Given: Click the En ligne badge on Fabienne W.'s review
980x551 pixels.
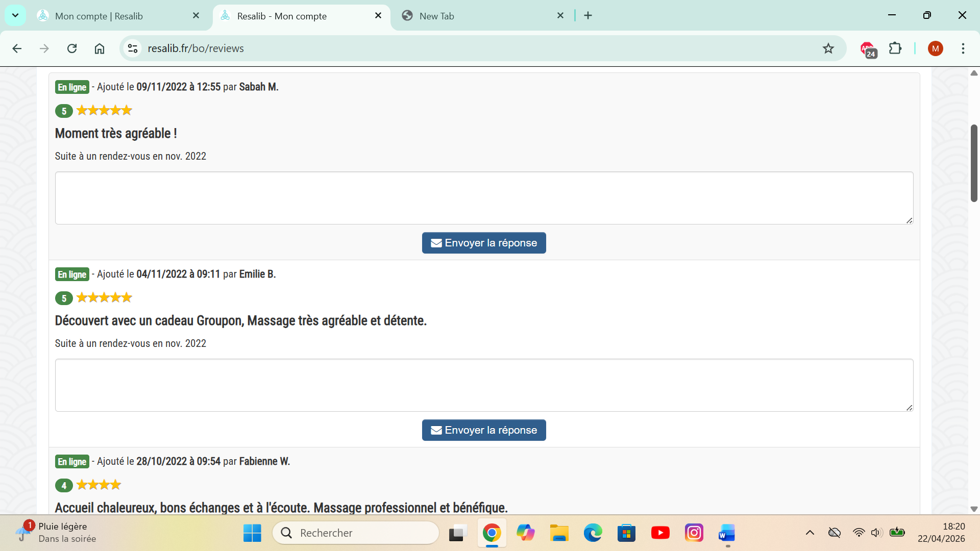Looking at the screenshot, I should click(x=72, y=462).
